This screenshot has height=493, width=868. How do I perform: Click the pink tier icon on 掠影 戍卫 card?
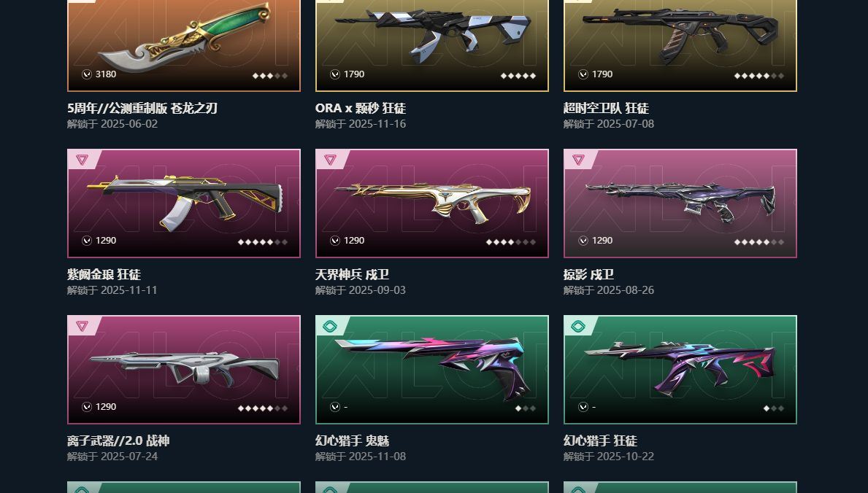tap(578, 160)
